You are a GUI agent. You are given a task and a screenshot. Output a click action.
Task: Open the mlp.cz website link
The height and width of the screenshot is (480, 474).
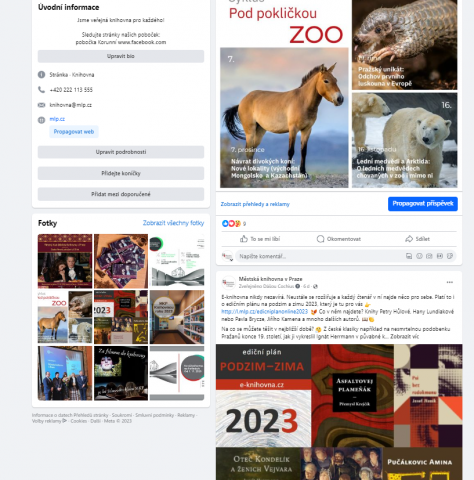57,119
